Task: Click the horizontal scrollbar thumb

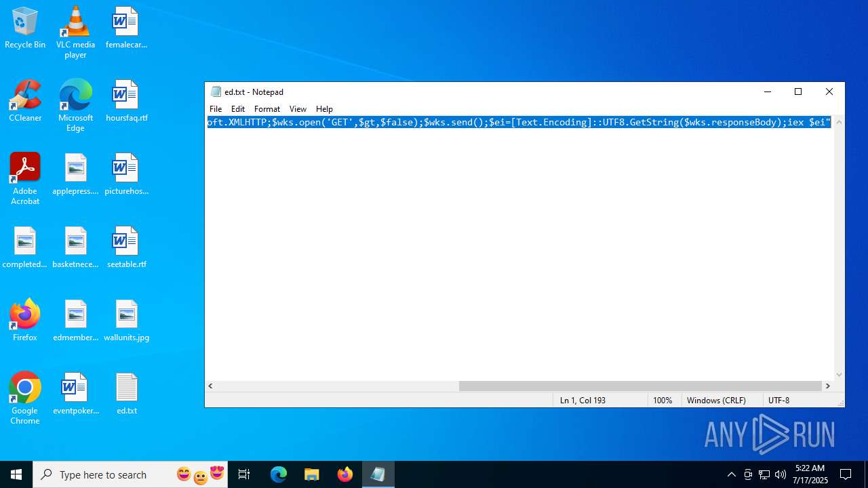Action: (x=640, y=386)
